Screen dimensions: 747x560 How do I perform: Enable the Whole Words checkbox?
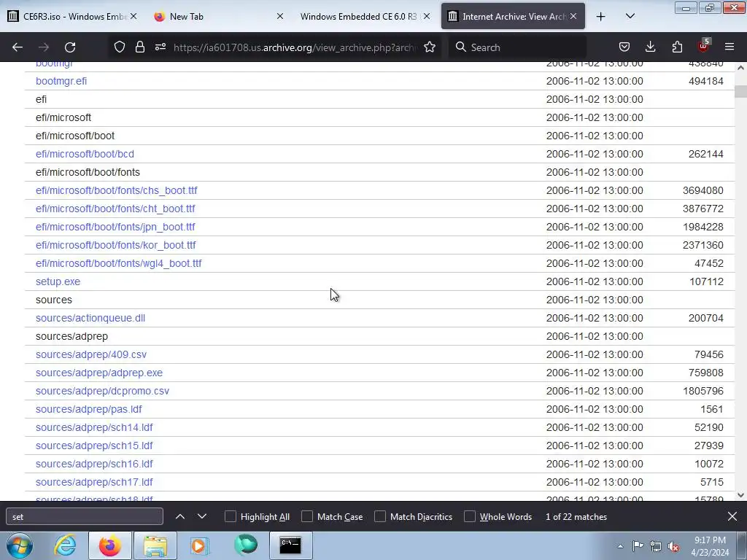coord(470,517)
